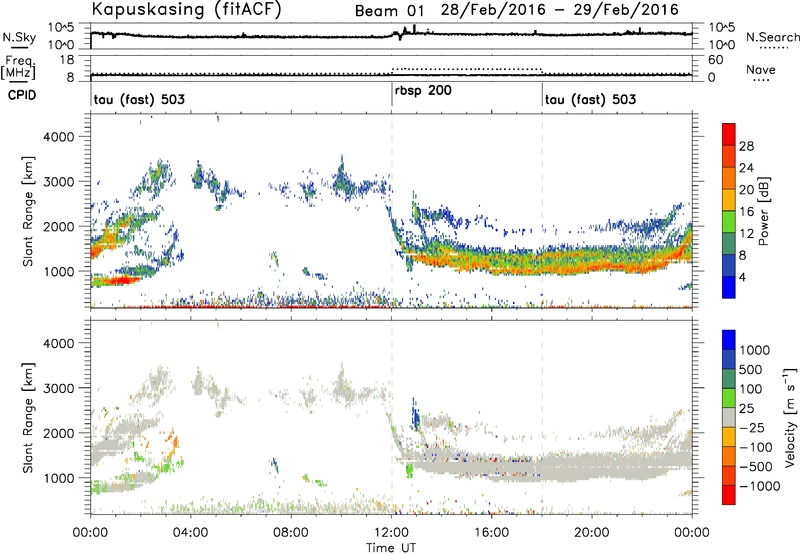800x554 pixels.
Task: Click the '-500' Velocity colorbar tick label
Action: tap(755, 467)
